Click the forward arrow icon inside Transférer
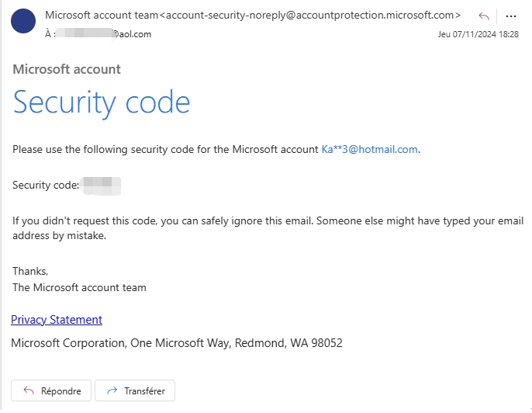The width and height of the screenshot is (532, 413). point(112,390)
